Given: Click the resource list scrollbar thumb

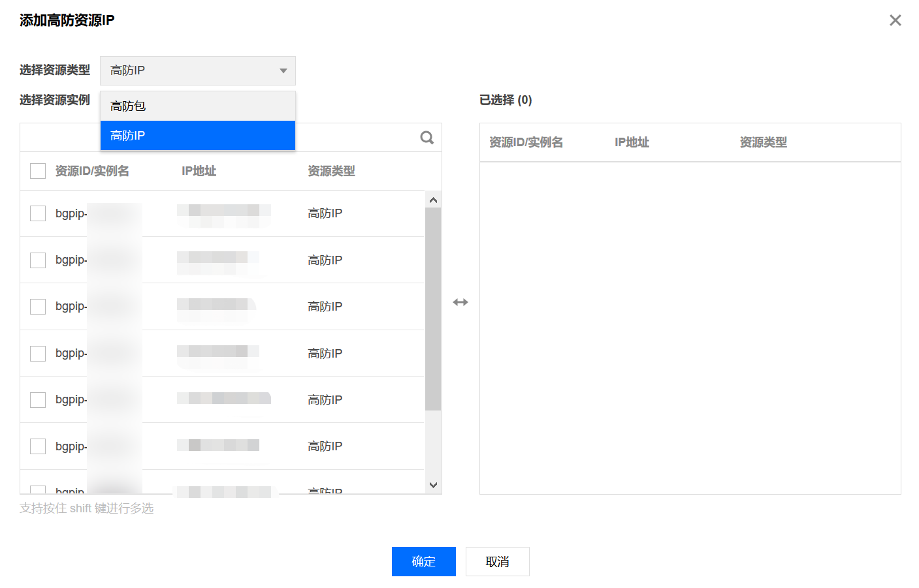Looking at the screenshot, I should (433, 308).
